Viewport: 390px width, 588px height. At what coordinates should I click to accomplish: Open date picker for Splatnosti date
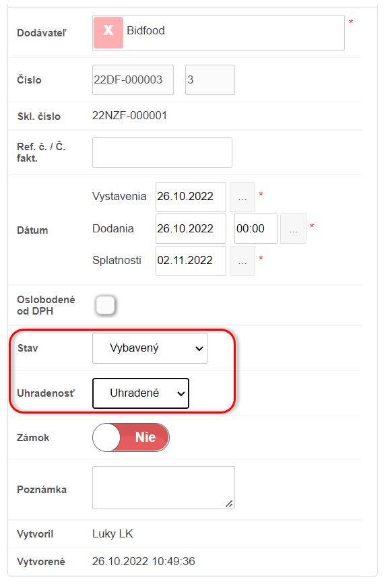click(x=242, y=261)
